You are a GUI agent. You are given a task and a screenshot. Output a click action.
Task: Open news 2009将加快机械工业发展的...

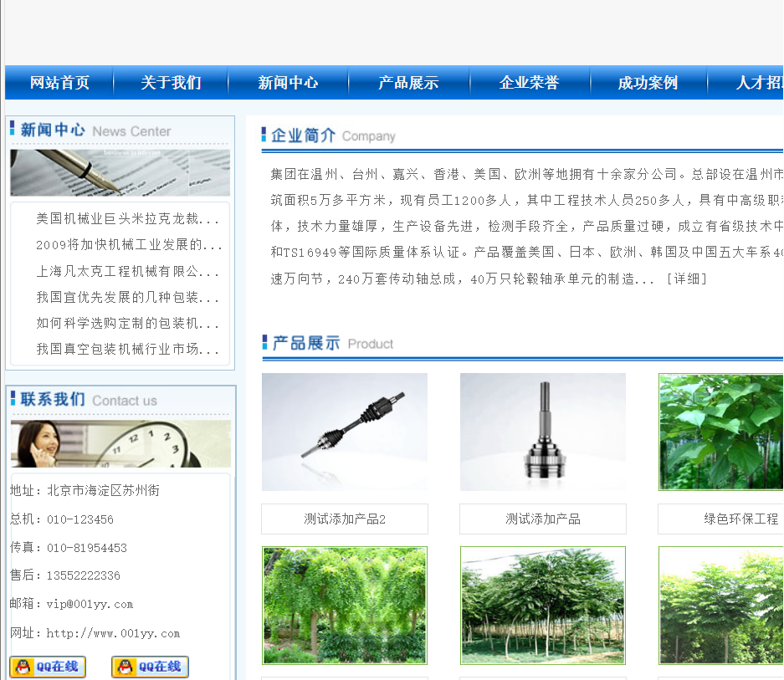click(x=129, y=245)
